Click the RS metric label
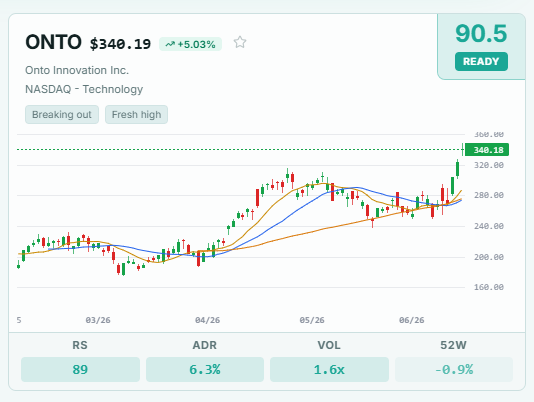This screenshot has height=402, width=534. [80, 345]
